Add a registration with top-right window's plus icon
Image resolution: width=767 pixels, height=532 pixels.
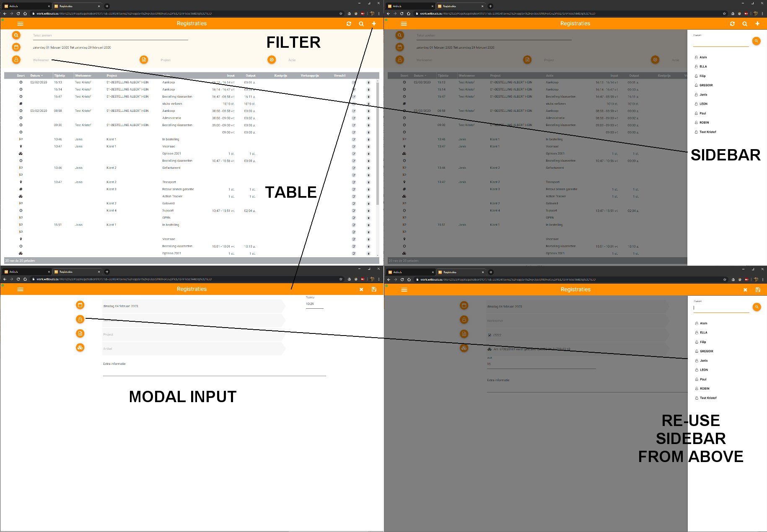(757, 24)
